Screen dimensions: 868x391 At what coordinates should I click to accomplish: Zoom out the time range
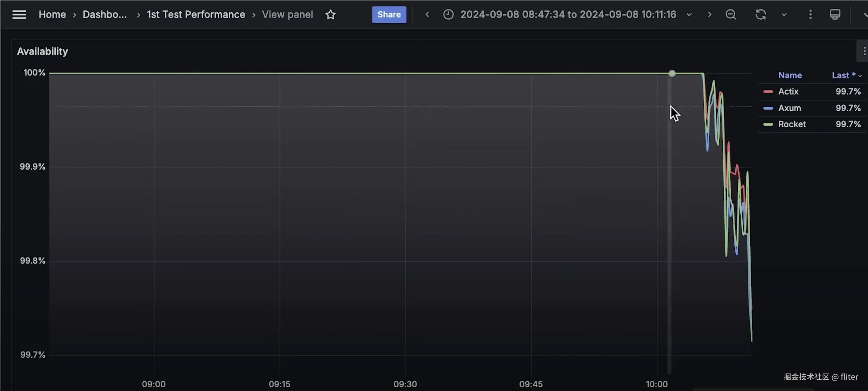point(730,14)
